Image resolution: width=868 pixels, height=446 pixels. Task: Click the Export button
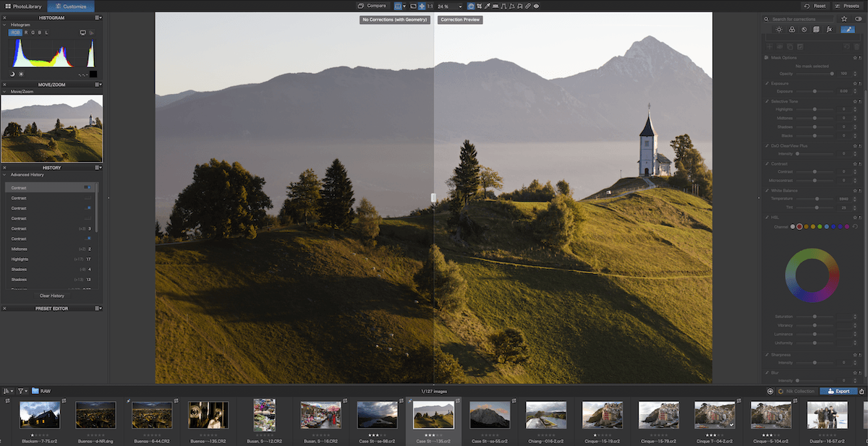point(839,390)
